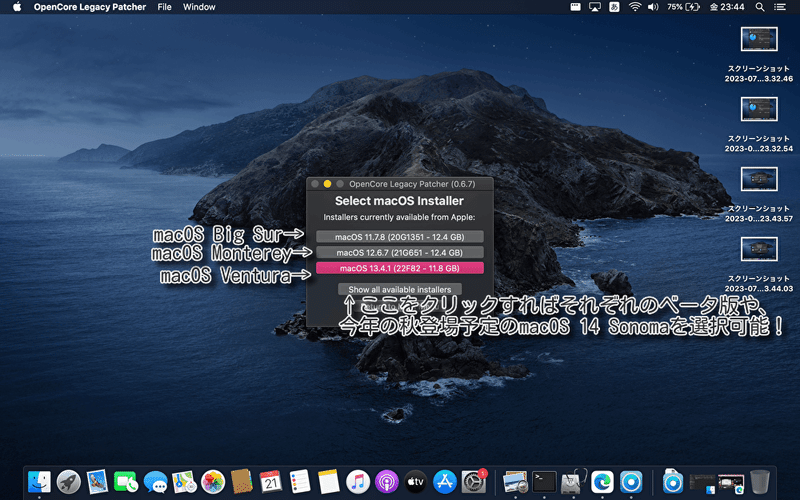Minimize the OpenCore Legacy Patcher window
The width and height of the screenshot is (800, 500).
[328, 184]
